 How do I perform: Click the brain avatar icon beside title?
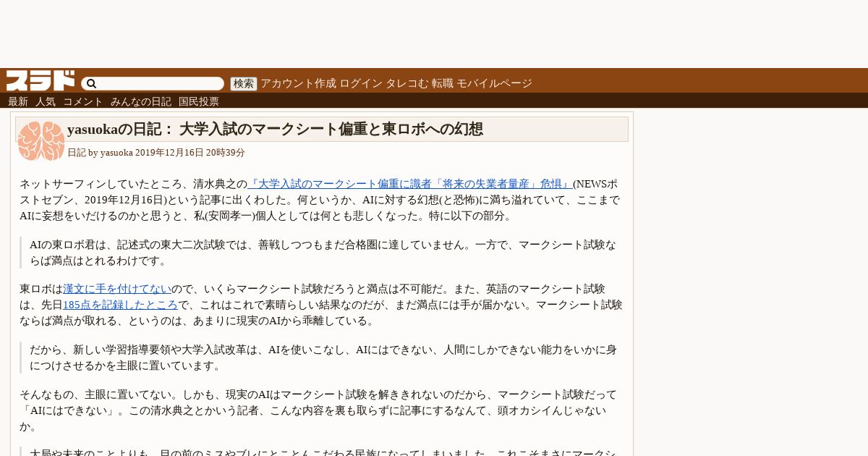coord(41,141)
